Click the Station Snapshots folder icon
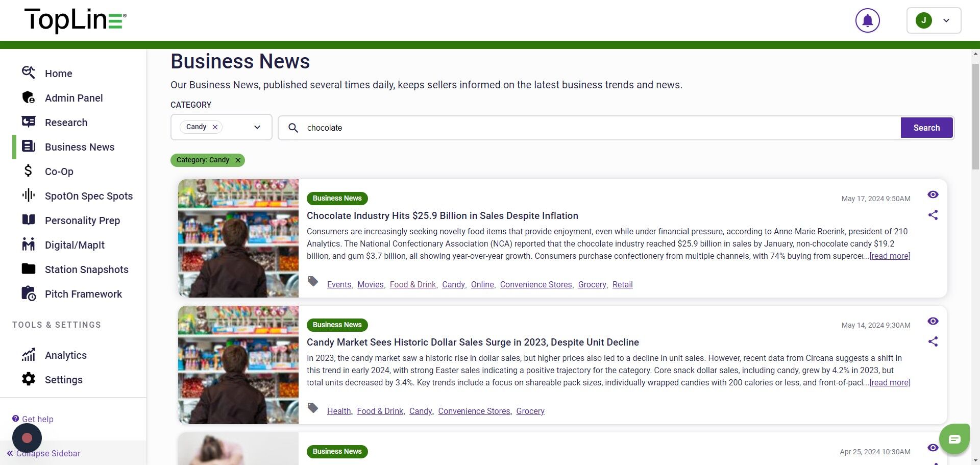 tap(29, 269)
